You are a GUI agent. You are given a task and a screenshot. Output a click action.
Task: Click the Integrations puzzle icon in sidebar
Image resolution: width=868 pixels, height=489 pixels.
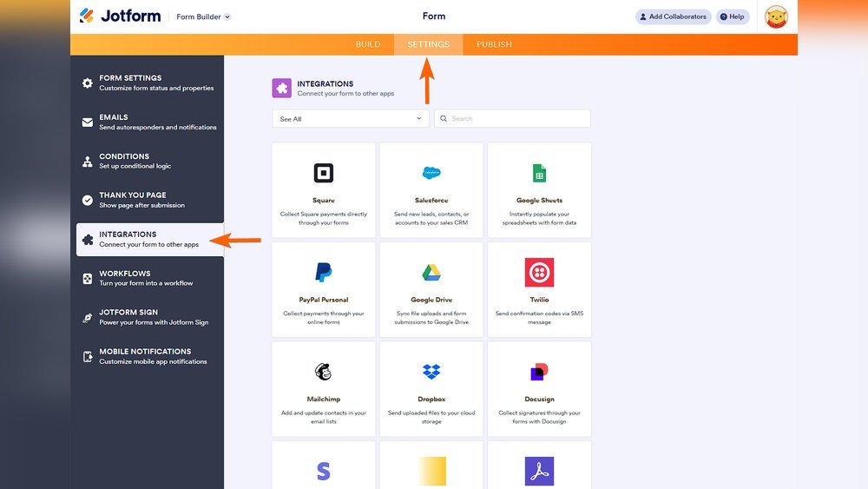(88, 239)
